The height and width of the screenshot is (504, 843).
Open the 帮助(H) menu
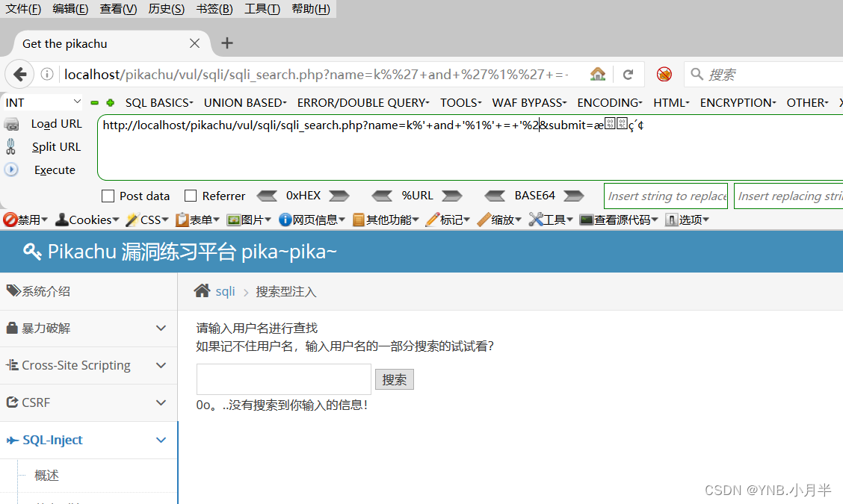pyautogui.click(x=311, y=9)
